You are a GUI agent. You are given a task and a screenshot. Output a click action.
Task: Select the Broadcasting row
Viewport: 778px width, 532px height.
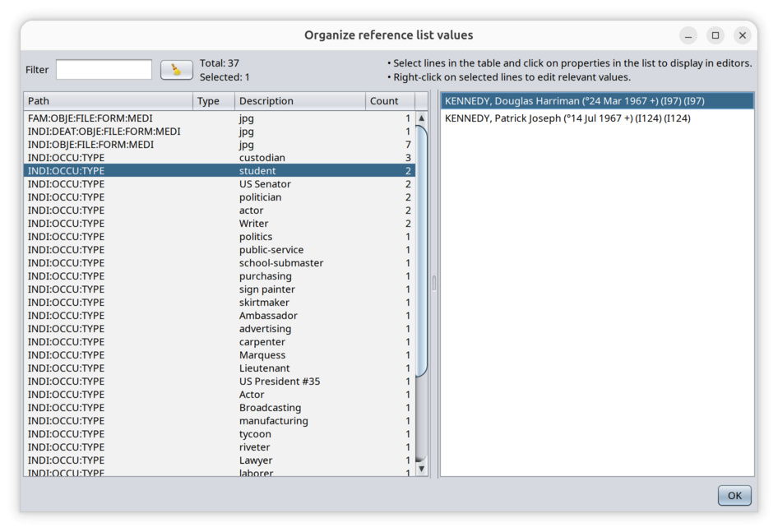(220, 408)
